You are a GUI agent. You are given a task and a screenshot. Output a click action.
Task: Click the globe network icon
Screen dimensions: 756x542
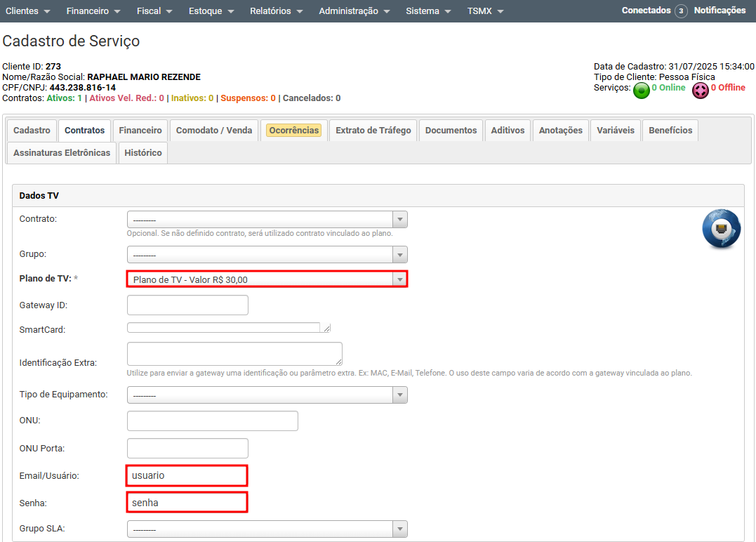coord(722,229)
